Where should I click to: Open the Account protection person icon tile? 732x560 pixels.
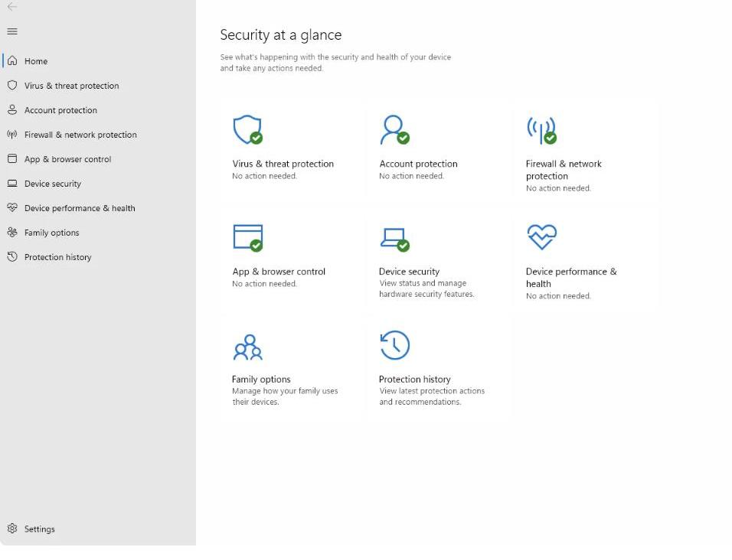tap(394, 130)
